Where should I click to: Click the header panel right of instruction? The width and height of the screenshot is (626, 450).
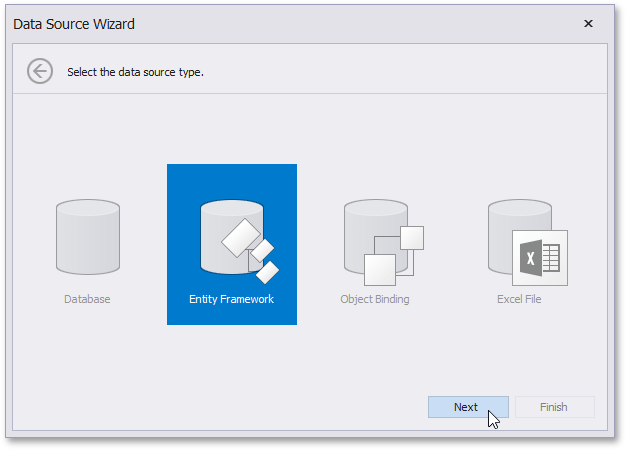click(420, 72)
